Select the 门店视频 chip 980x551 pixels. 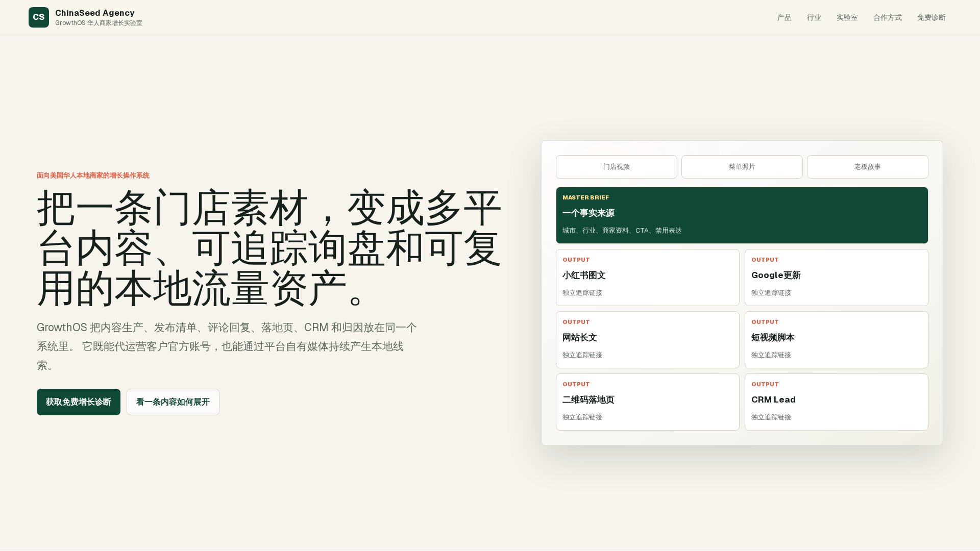tap(617, 167)
